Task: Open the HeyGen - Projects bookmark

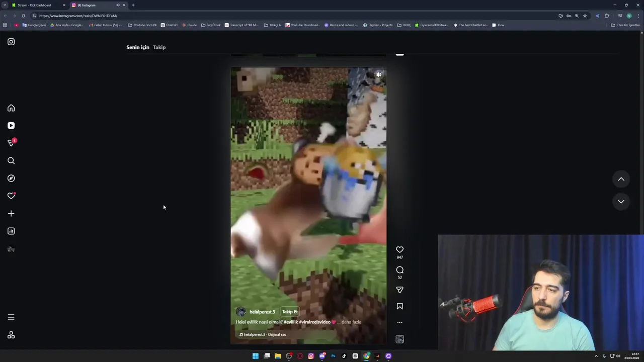Action: click(378, 25)
